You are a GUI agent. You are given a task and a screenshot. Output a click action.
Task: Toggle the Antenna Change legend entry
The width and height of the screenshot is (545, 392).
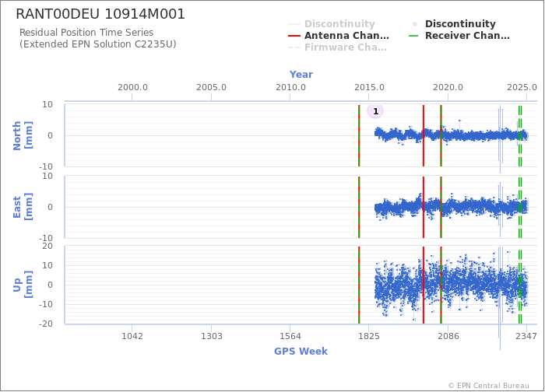pyautogui.click(x=339, y=36)
